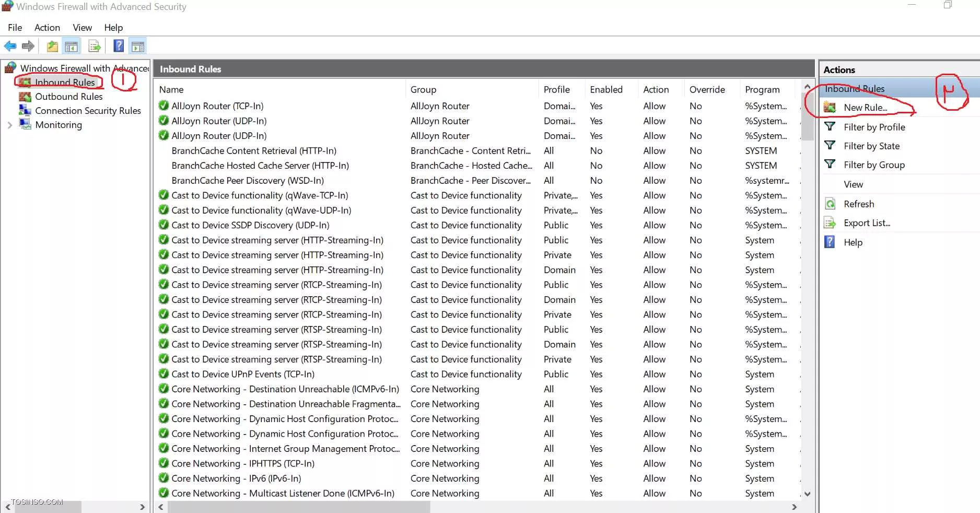Click Export List... in Actions pane
The width and height of the screenshot is (980, 513).
pos(867,223)
